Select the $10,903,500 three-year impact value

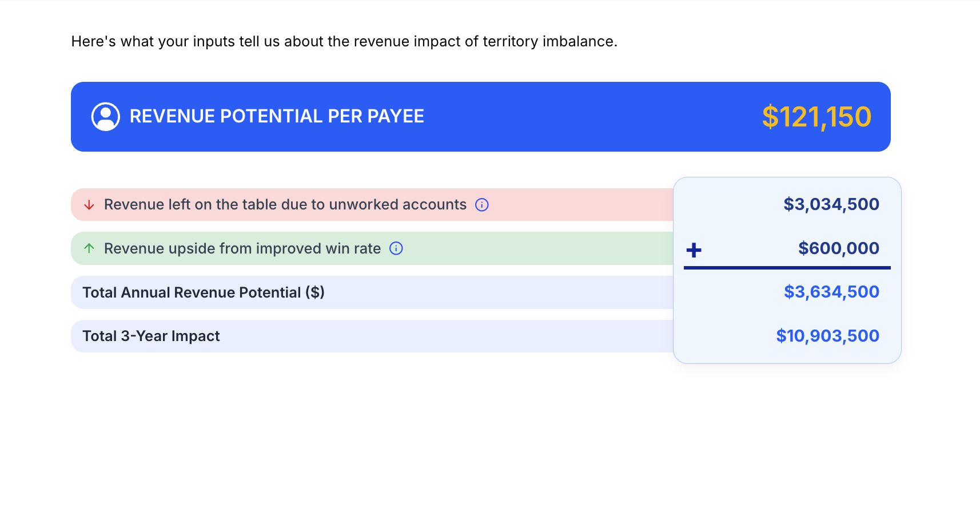(827, 336)
